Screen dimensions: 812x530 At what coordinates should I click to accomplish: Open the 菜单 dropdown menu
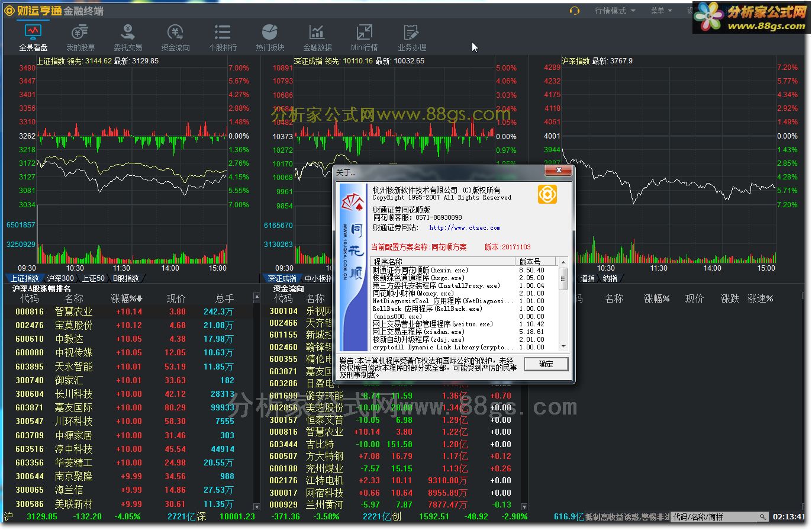click(662, 11)
